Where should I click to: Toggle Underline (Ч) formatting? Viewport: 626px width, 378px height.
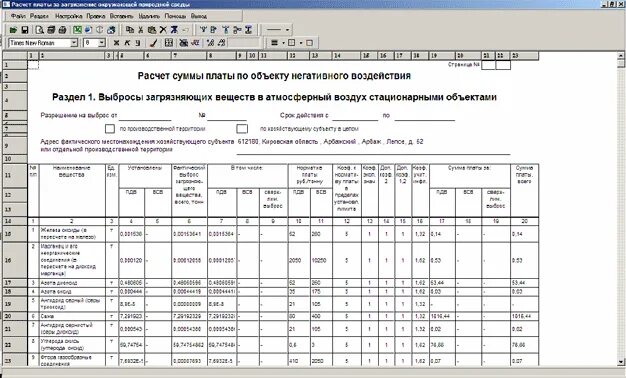[x=138, y=43]
